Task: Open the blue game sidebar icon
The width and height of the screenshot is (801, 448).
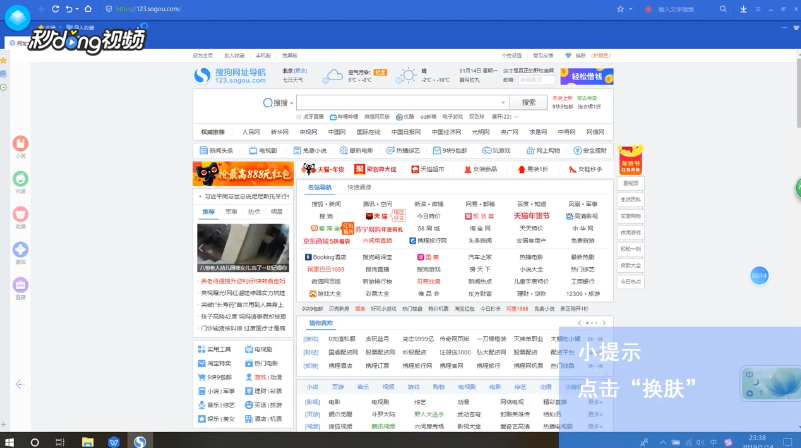Action: click(20, 249)
